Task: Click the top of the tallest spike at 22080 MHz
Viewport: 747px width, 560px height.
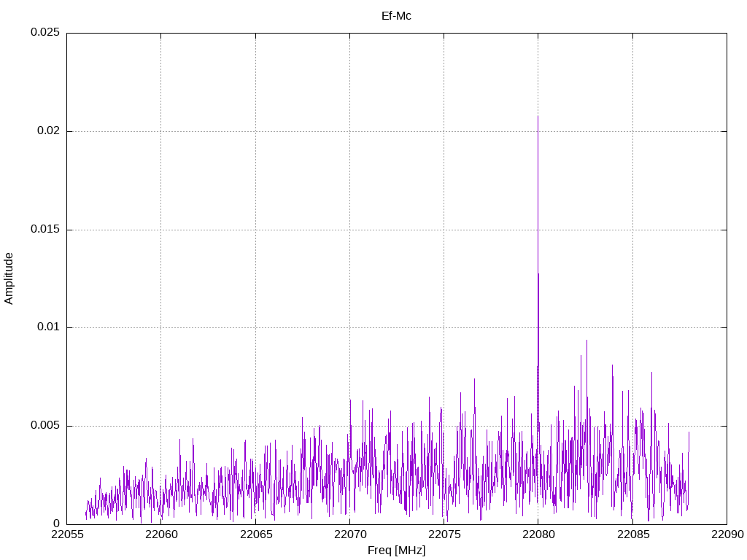Action: 538,116
